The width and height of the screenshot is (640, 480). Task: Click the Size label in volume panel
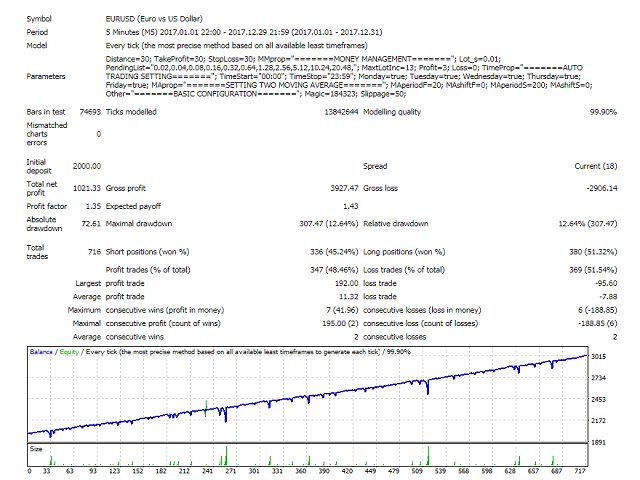pos(36,449)
